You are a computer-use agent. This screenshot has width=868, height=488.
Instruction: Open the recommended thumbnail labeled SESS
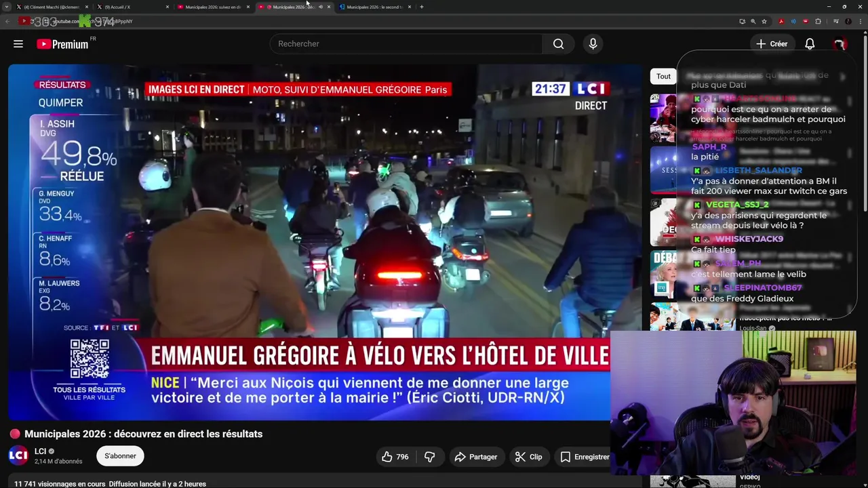663,169
